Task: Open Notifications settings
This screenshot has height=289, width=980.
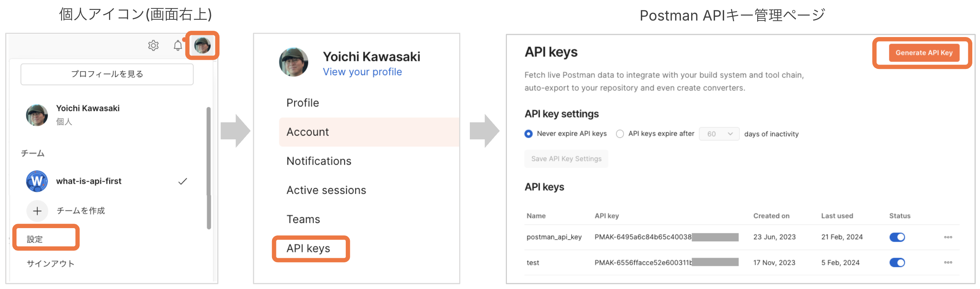Action: coord(319,161)
